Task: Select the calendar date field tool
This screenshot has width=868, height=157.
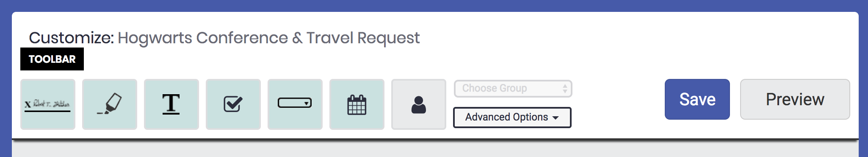Action: (357, 104)
